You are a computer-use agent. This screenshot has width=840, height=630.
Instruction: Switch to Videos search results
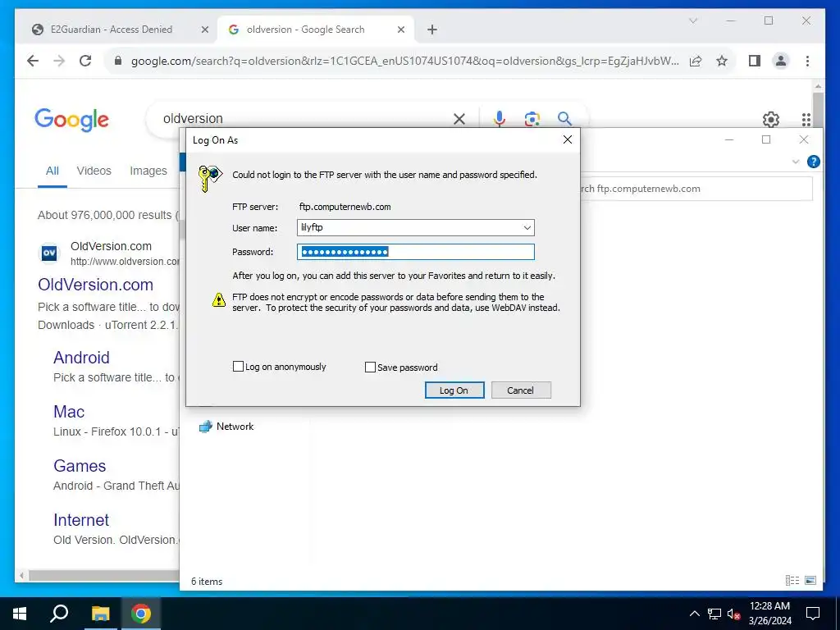point(94,171)
